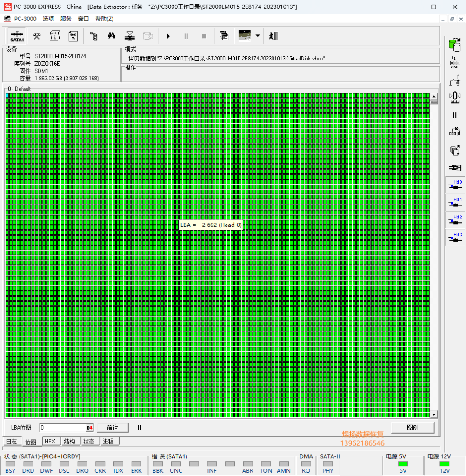The image size is (466, 476).
Task: Switch to the 状态 tab
Action: point(89,442)
